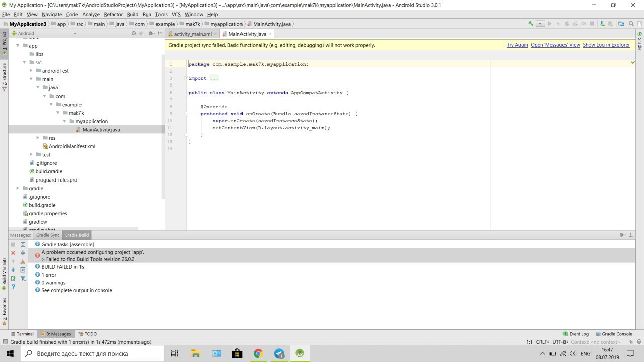Click the Collapse All icon in Project panel

point(141,33)
